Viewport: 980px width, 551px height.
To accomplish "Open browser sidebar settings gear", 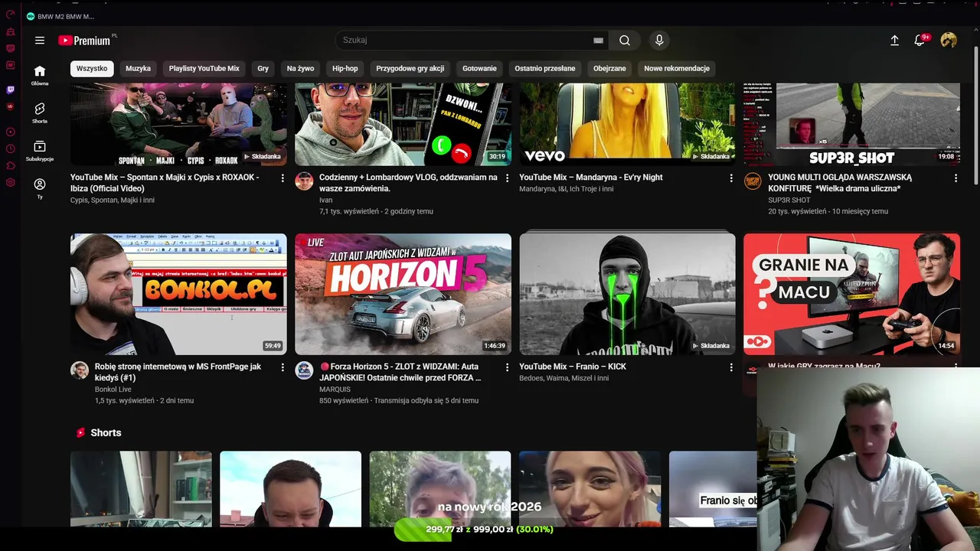I will point(11,183).
